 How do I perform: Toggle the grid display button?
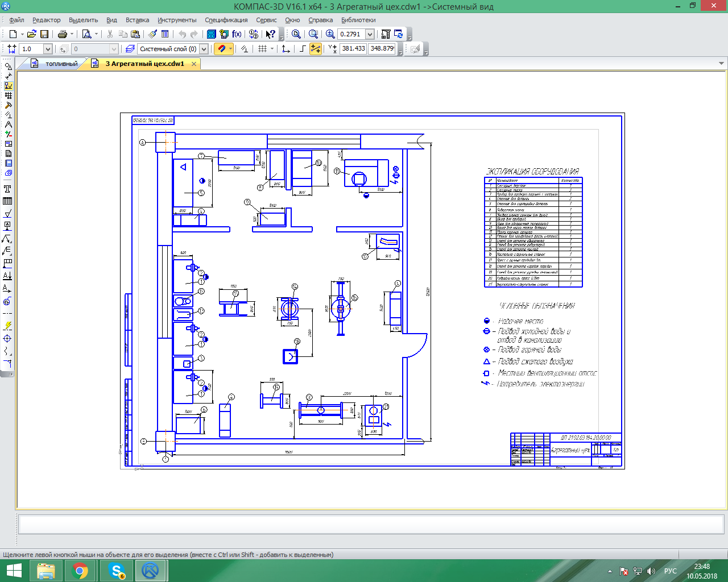coord(262,49)
